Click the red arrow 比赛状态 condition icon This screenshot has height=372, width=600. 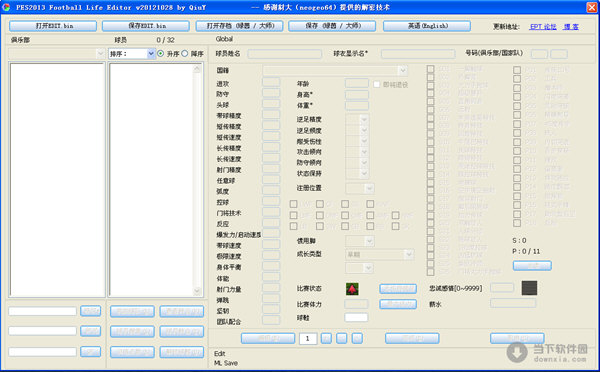(x=352, y=289)
